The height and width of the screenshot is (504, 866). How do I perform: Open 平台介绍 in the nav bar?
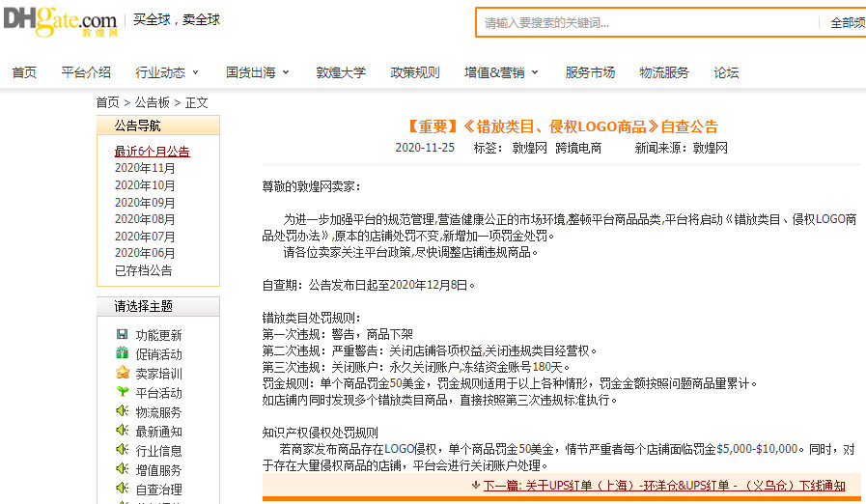(x=86, y=72)
